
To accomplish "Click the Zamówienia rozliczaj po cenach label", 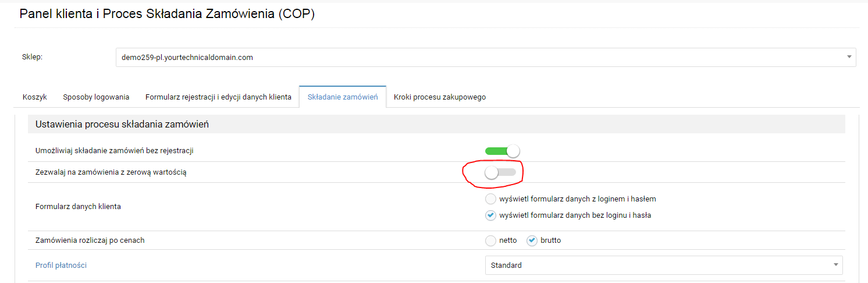I will coord(90,240).
